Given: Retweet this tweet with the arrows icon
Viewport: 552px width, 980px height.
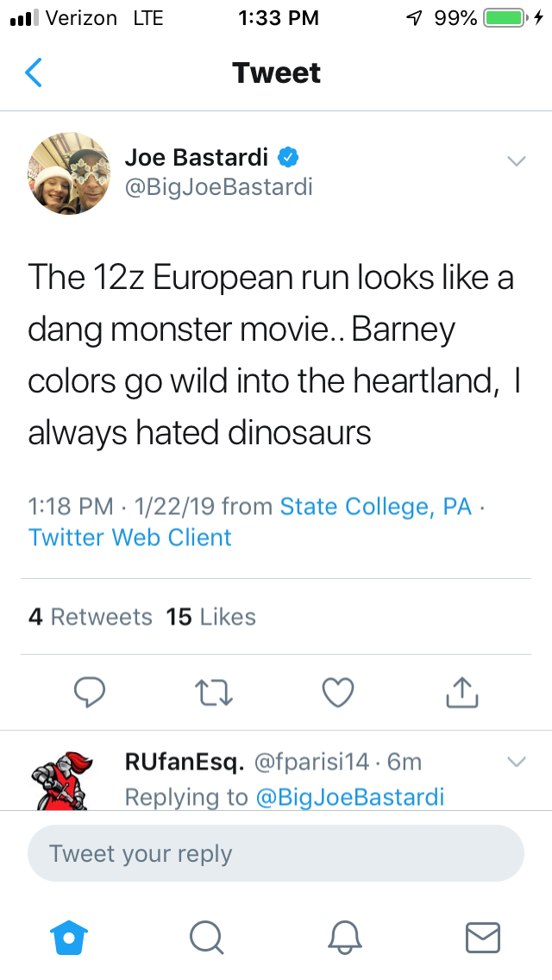Looking at the screenshot, I should (214, 691).
